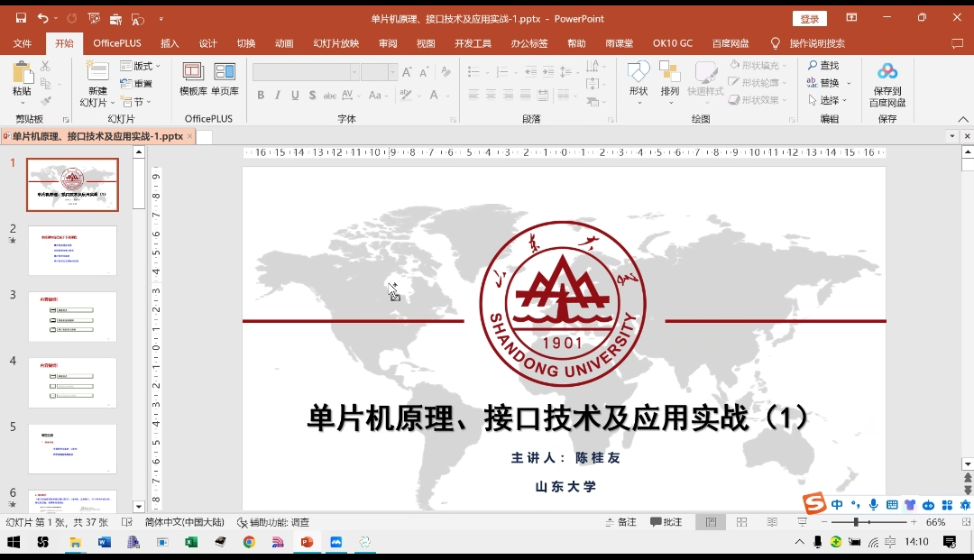The image size is (974, 560).
Task: Click the Windows Start button
Action: [x=14, y=542]
